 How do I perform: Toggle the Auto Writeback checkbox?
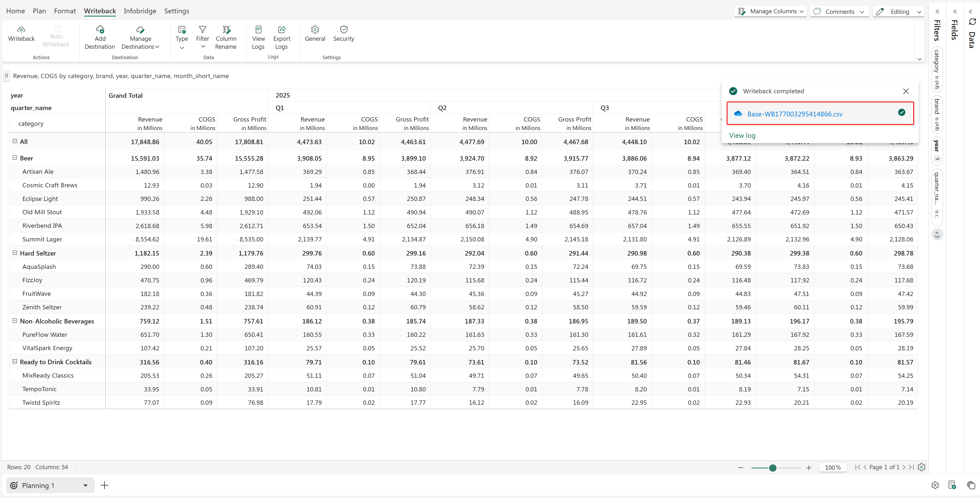coord(57,29)
